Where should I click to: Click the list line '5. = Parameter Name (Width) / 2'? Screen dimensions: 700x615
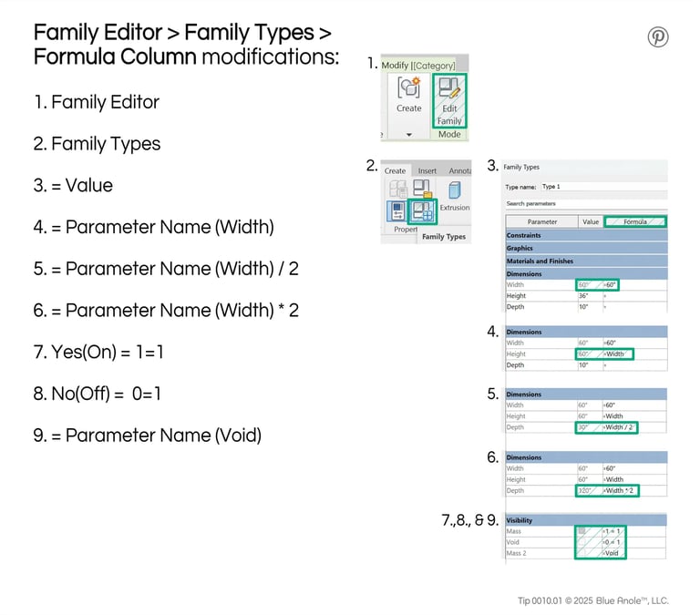pos(166,269)
